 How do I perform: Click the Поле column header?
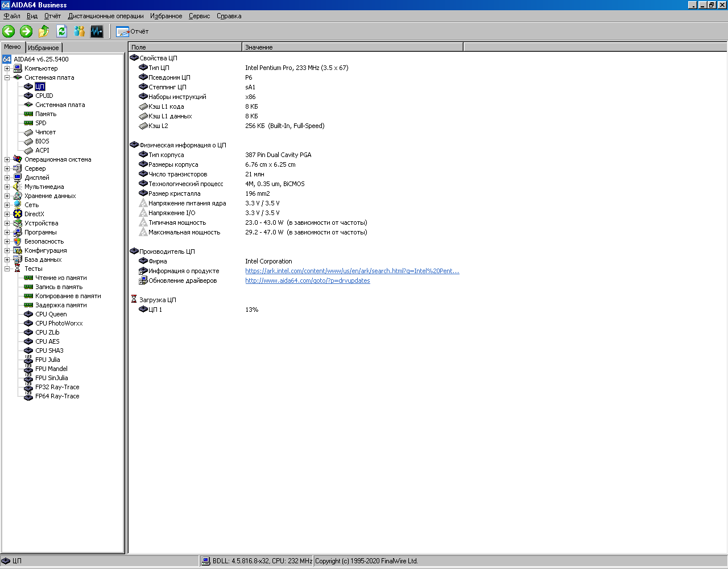click(185, 47)
